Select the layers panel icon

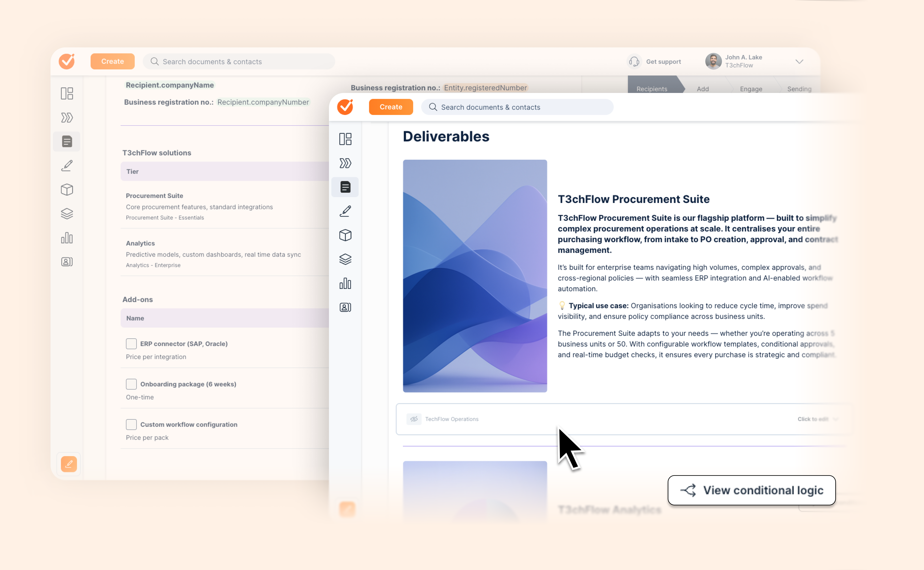pos(345,259)
